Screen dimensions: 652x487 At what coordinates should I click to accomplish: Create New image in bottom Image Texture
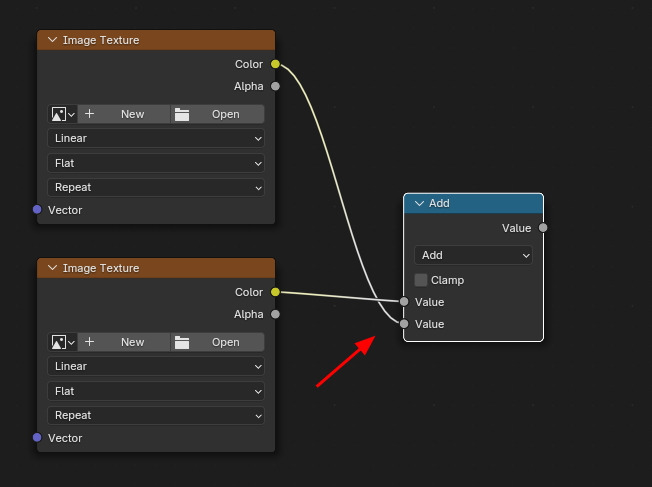(124, 342)
